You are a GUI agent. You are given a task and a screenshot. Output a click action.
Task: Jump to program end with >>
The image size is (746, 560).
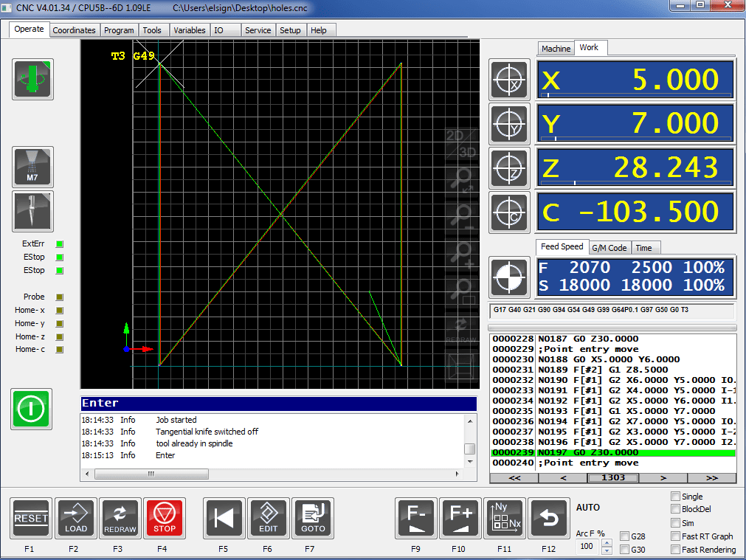click(712, 477)
